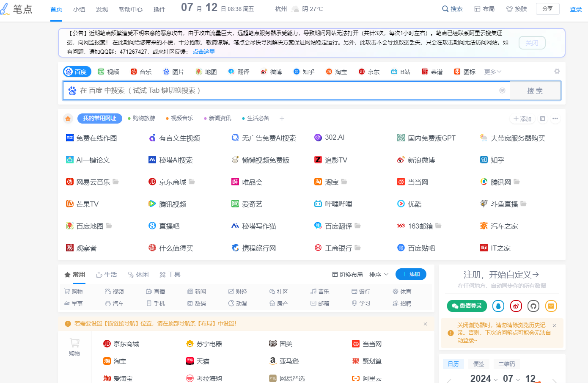Click 注册，开始自定义 heading link
Viewport: 588px width, 383px height.
coord(501,275)
